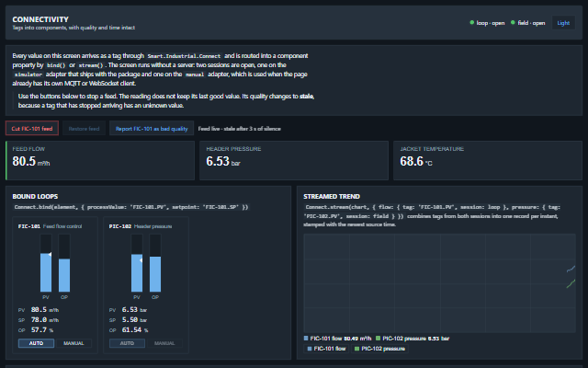
Task: Click the green PIC-102 pressure readout swatch
Action: pos(378,339)
